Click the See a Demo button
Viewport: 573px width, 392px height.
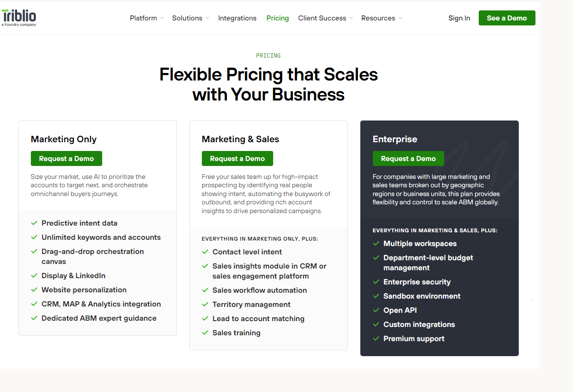pos(507,18)
